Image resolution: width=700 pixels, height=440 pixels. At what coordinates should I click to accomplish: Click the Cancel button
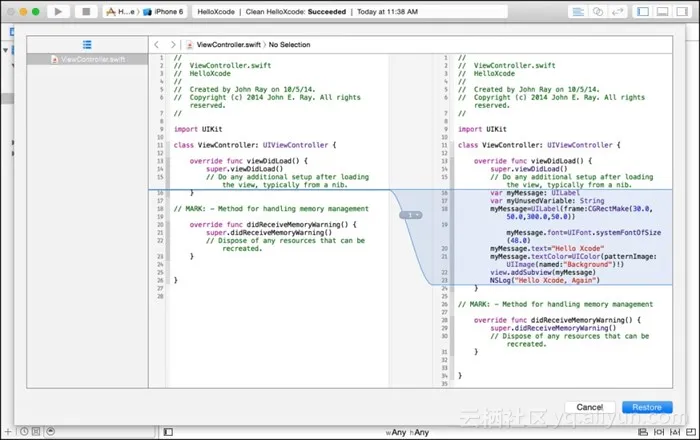589,407
